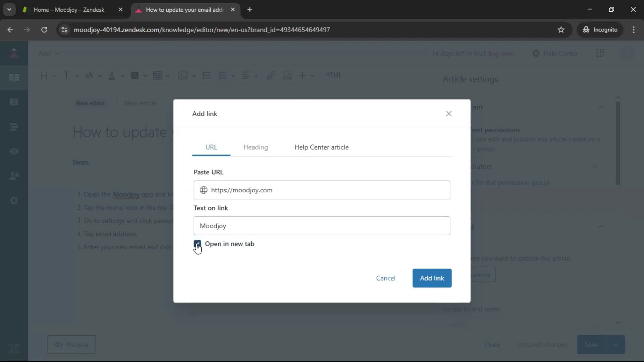The height and width of the screenshot is (362, 644).
Task: Confirm with the Add link button
Action: click(432, 278)
